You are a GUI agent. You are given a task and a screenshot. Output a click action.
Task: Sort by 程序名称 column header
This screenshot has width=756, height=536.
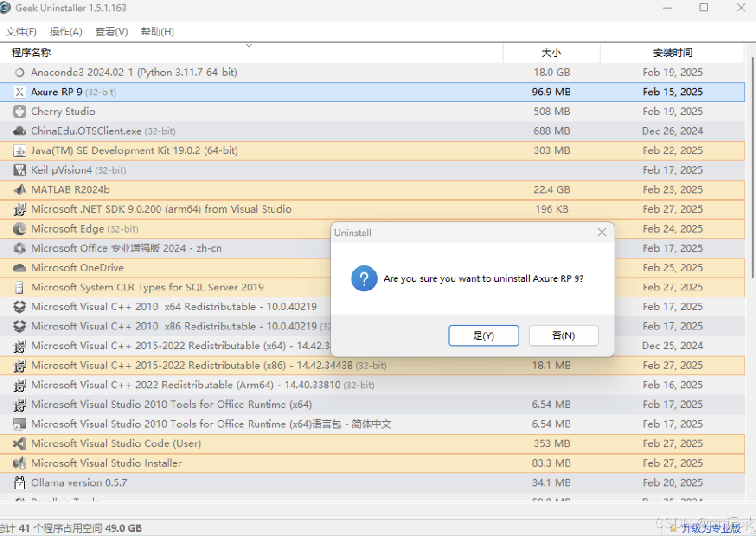pyautogui.click(x=251, y=53)
